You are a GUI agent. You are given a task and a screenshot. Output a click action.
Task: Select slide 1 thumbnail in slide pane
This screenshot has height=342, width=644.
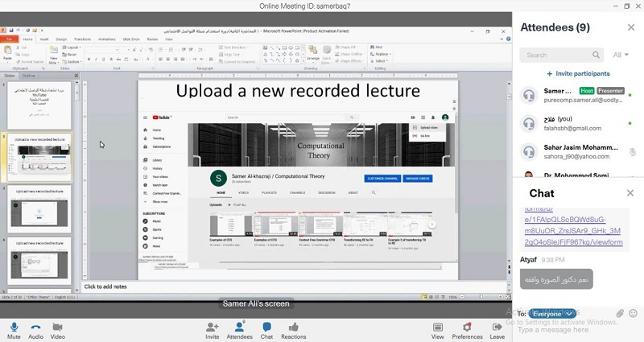point(39,105)
